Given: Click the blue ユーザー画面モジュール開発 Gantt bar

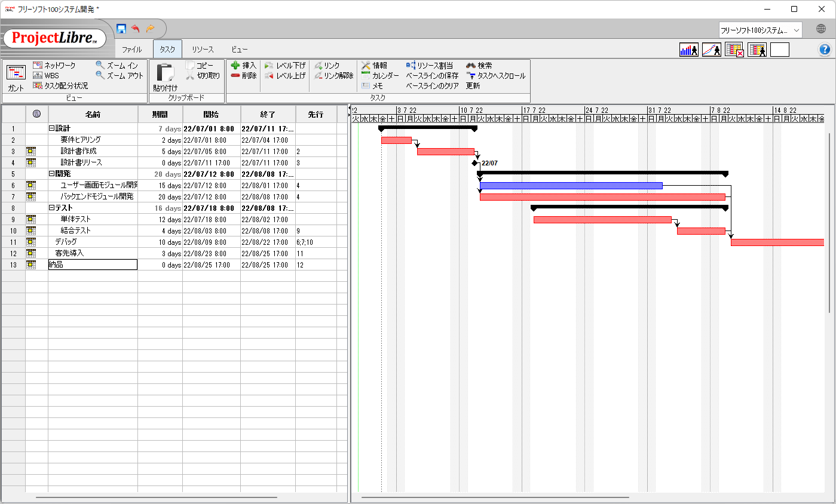Looking at the screenshot, I should tap(571, 186).
